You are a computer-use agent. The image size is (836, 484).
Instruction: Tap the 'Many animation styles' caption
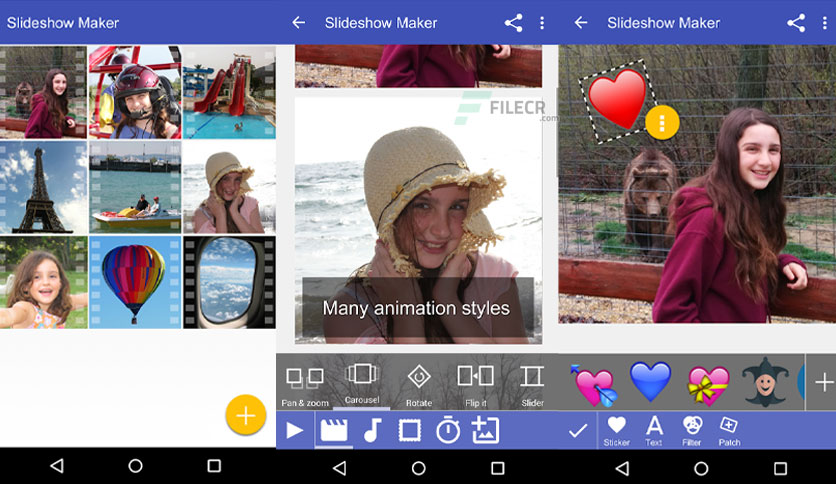click(x=416, y=308)
